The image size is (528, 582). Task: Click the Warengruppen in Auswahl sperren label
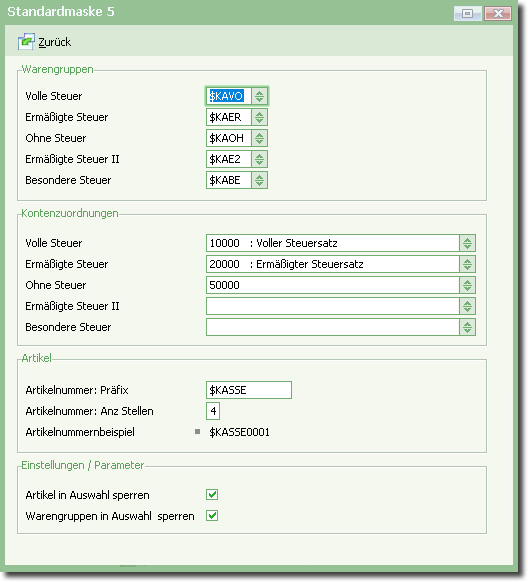pyautogui.click(x=110, y=516)
